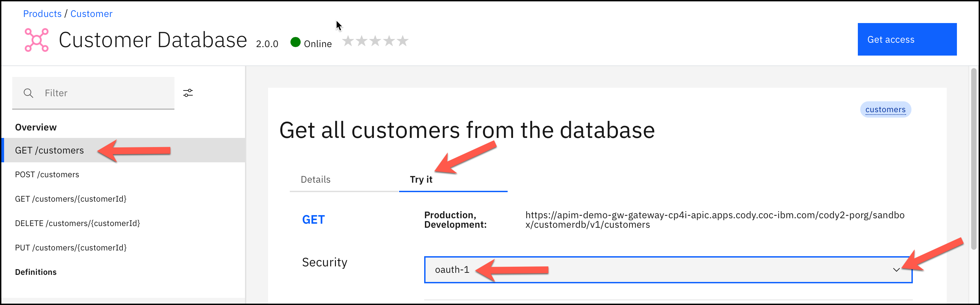Click the filter options sliders icon
The height and width of the screenshot is (305, 980).
coord(188,93)
